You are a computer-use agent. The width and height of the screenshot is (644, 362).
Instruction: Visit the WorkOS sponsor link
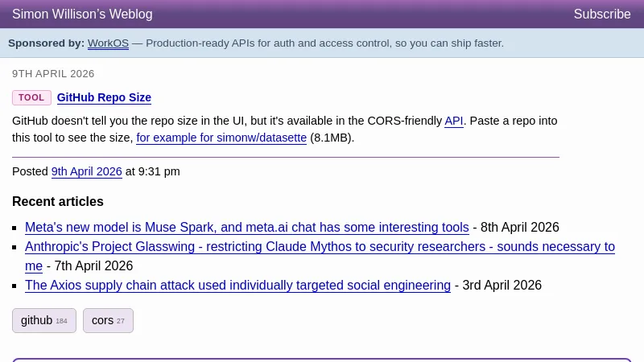point(108,43)
